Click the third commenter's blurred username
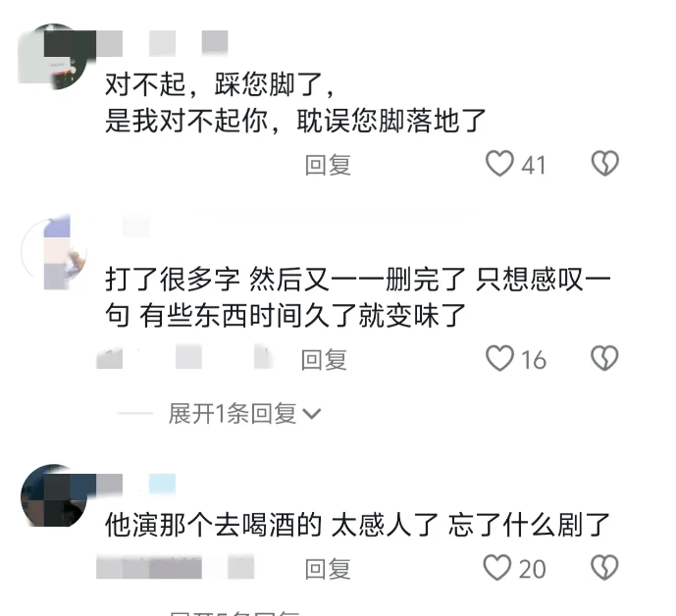This screenshot has width=676, height=616. click(135, 484)
